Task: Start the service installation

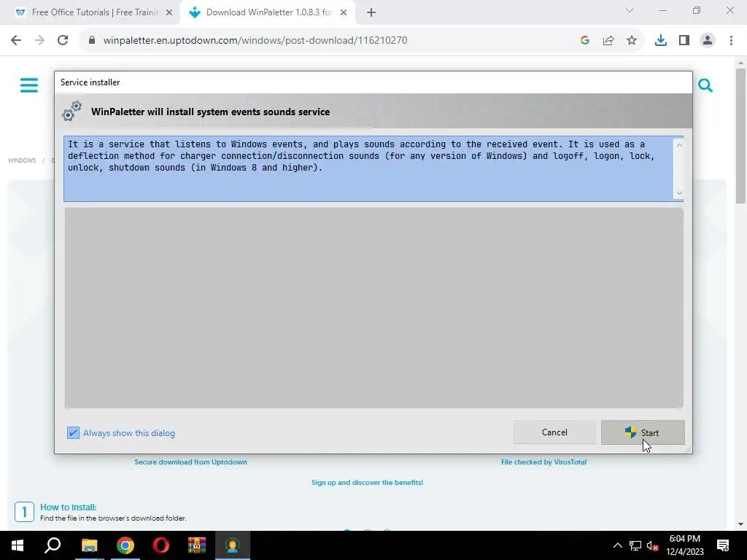Action: click(643, 432)
